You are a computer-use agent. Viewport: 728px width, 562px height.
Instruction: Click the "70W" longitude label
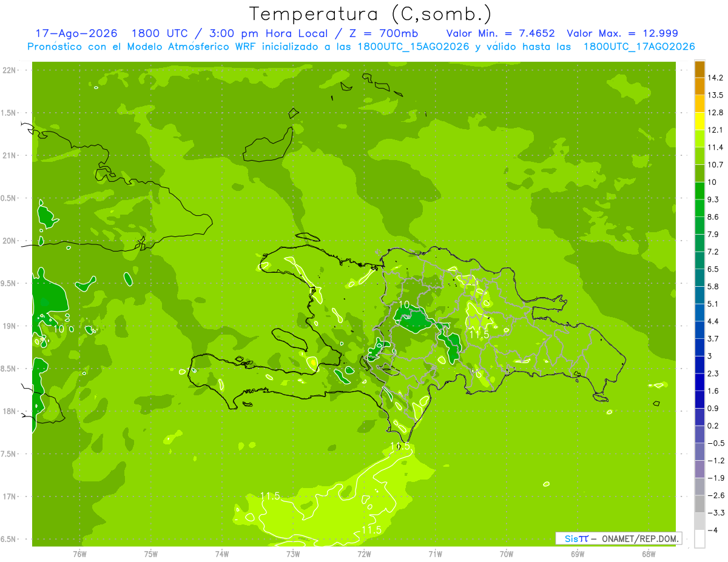507,554
